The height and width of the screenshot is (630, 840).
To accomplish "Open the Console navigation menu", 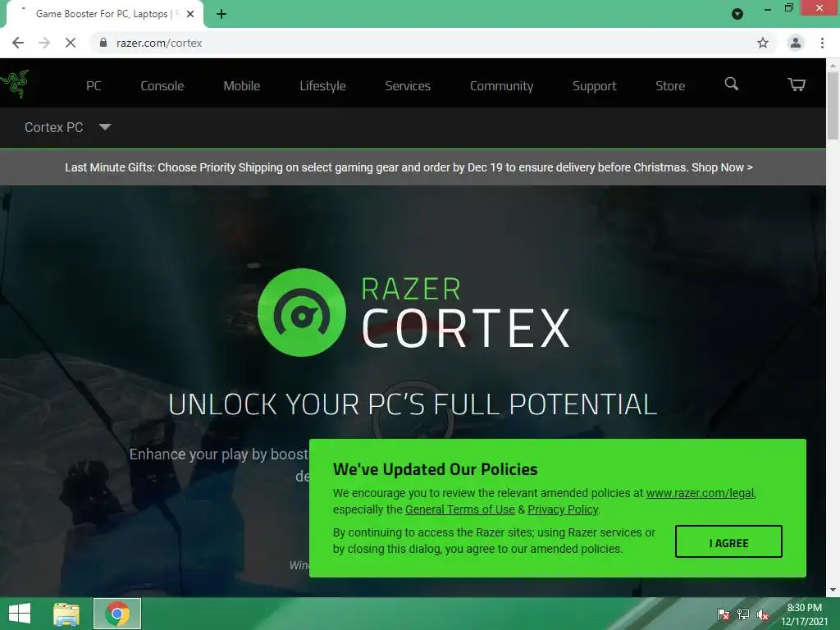I will [x=162, y=85].
